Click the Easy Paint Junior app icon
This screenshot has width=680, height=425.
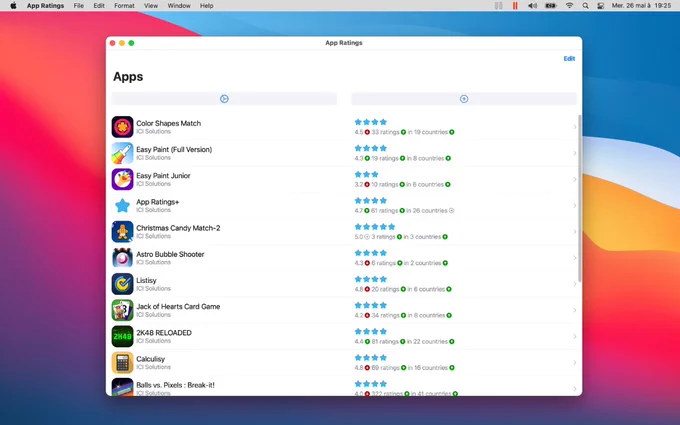[122, 179]
